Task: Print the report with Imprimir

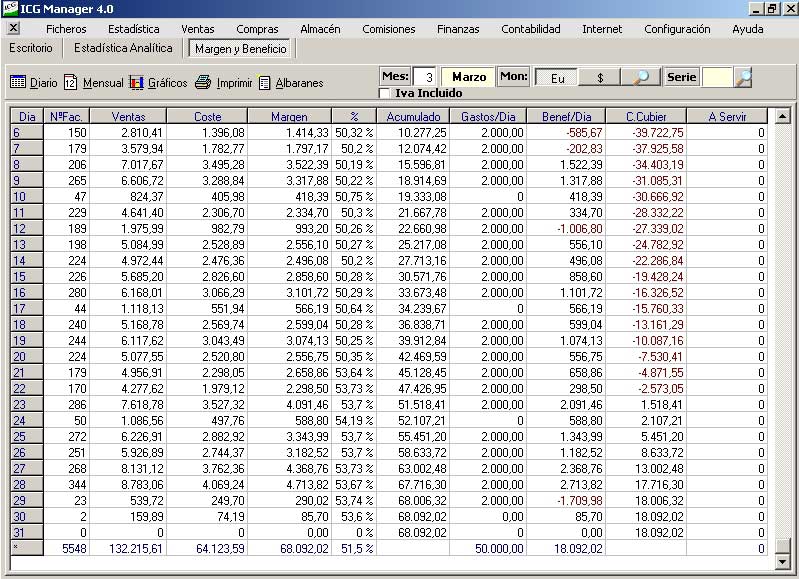Action: tap(224, 83)
